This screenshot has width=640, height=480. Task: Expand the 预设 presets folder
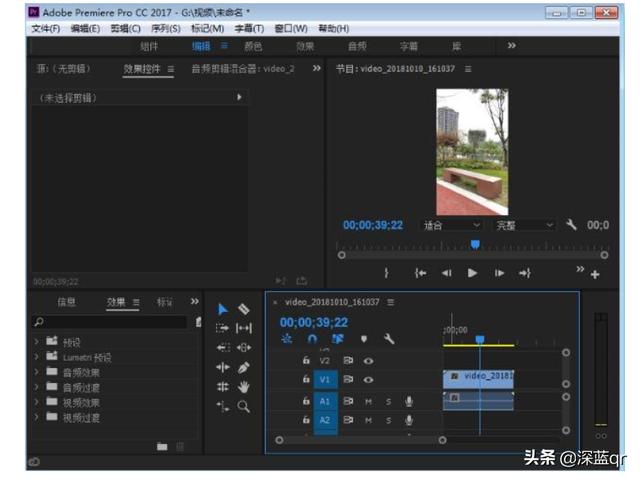click(x=37, y=341)
